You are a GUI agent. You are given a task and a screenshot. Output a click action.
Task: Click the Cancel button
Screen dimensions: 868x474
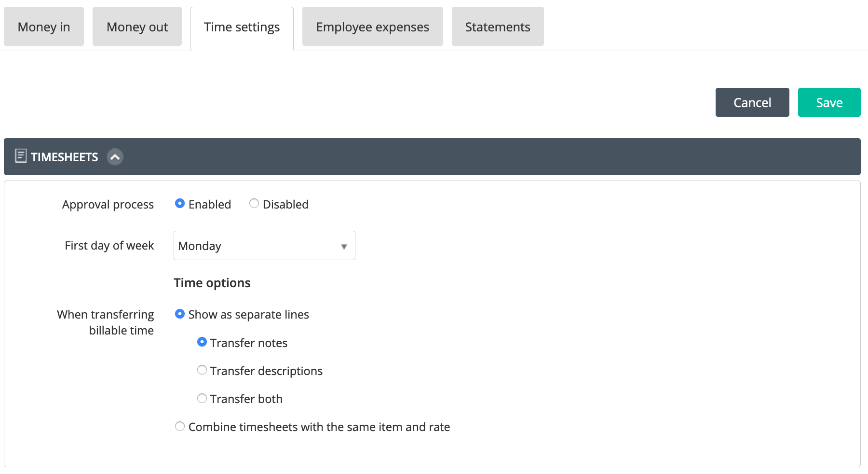pos(752,102)
